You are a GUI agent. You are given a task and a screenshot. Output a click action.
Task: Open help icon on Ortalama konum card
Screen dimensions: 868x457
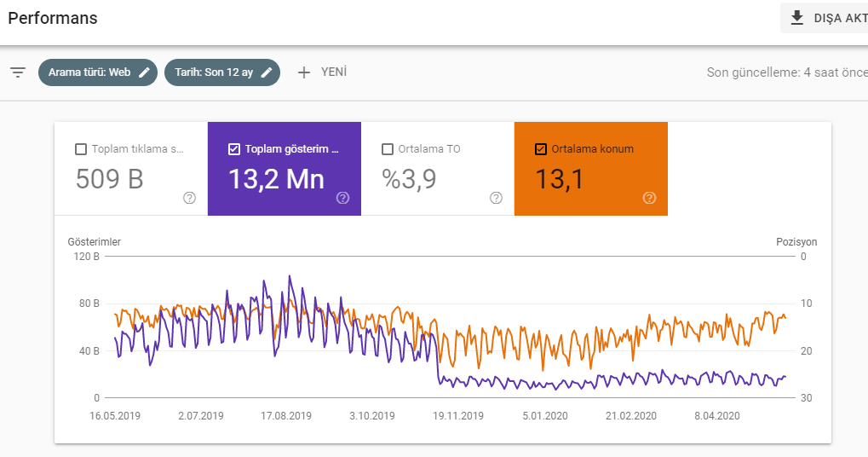coord(649,198)
